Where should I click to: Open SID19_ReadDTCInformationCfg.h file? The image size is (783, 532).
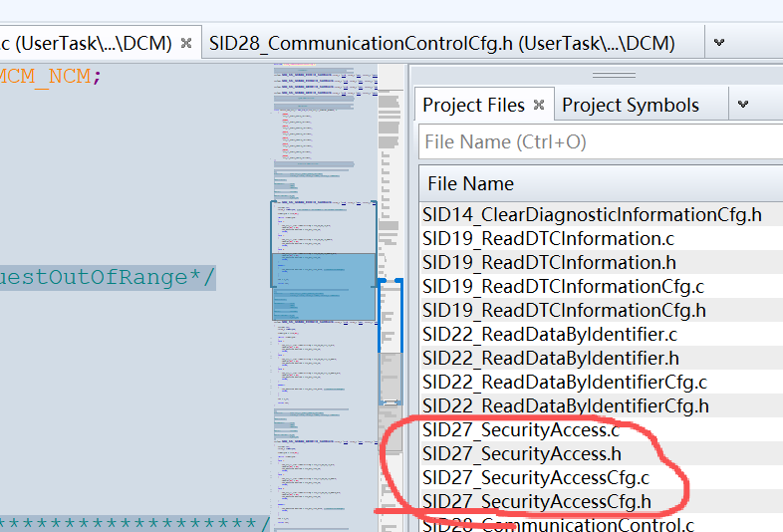(564, 311)
